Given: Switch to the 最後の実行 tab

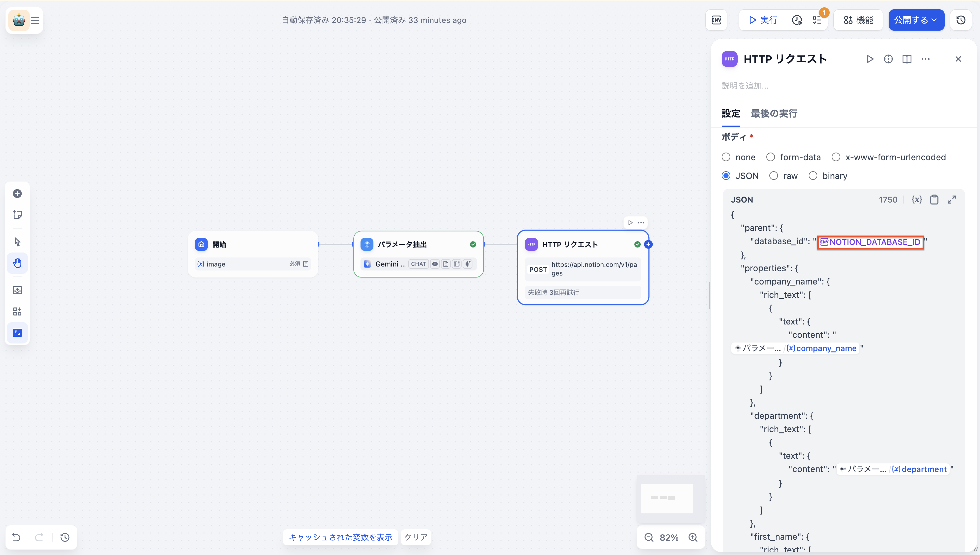Looking at the screenshot, I should [x=774, y=114].
